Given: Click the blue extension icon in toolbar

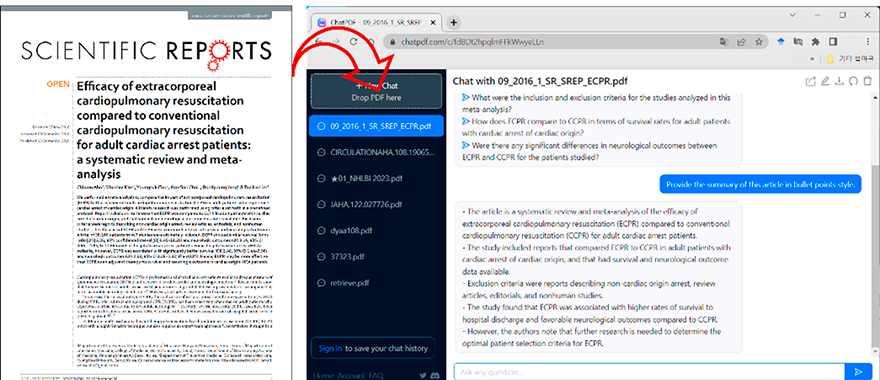Looking at the screenshot, I should tap(781, 42).
